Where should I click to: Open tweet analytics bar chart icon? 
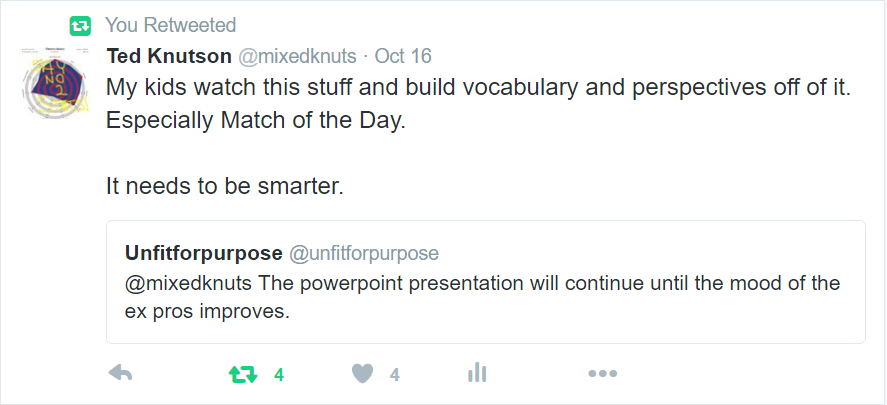477,373
